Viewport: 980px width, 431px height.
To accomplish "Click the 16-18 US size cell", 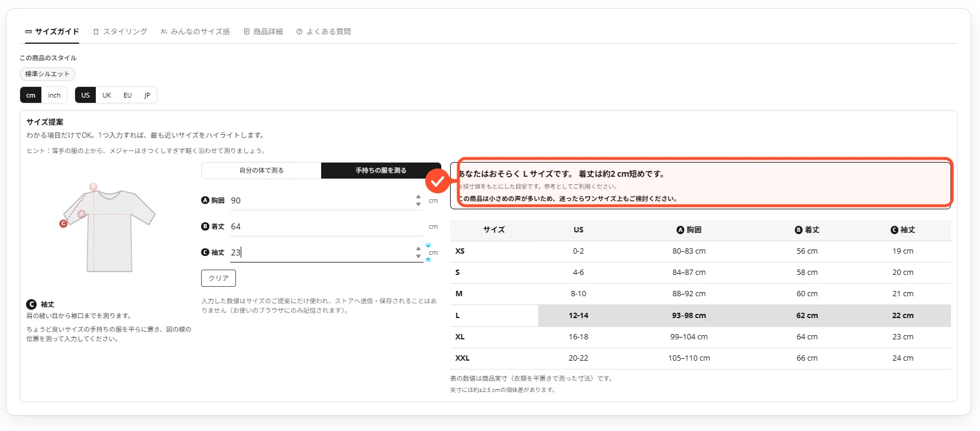I will [578, 337].
